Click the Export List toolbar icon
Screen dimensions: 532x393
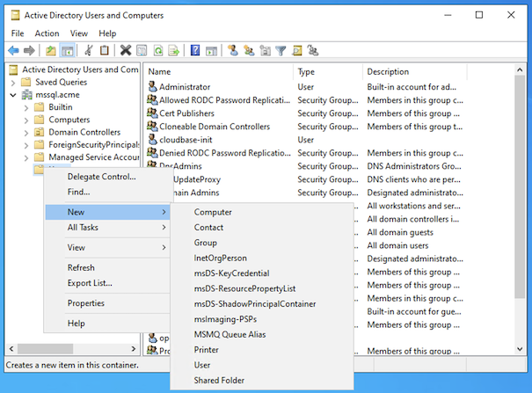coord(174,51)
